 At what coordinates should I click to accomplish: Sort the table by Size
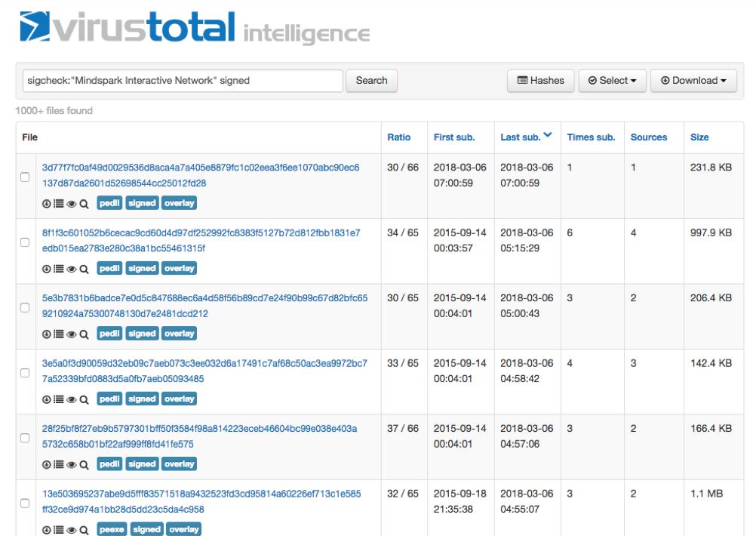(699, 137)
